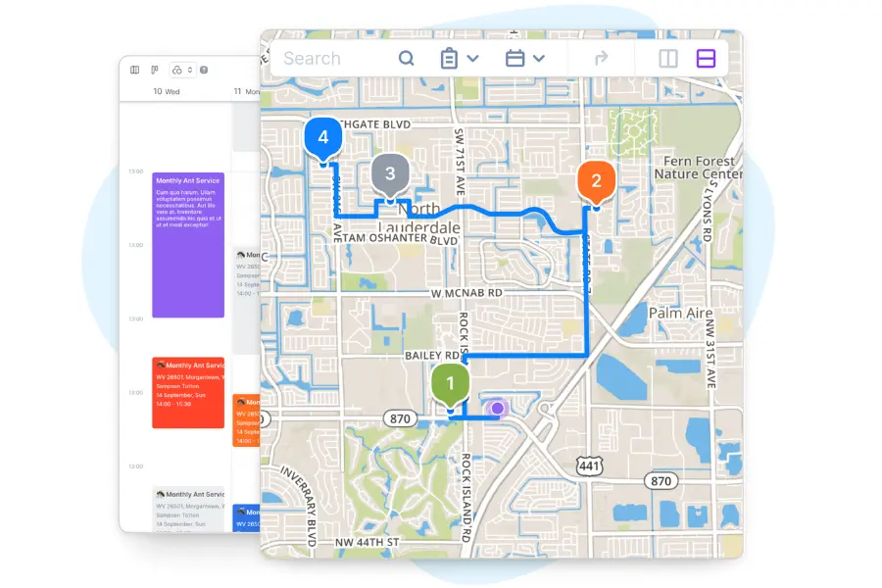882x588 pixels.
Task: Open the orange event in the 11 Mon column
Action: pos(246,420)
